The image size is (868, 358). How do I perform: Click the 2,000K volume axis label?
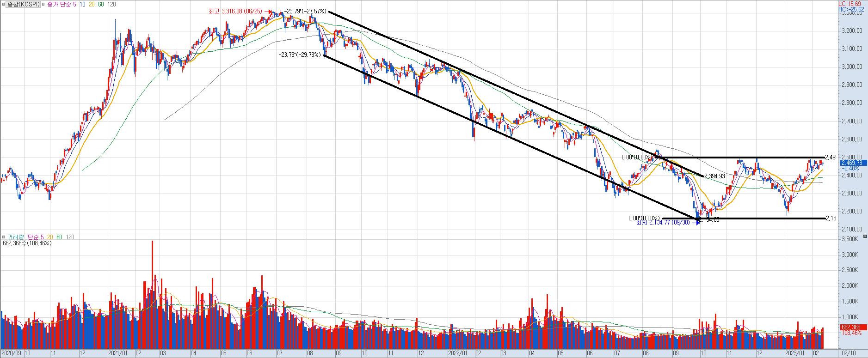click(x=850, y=286)
